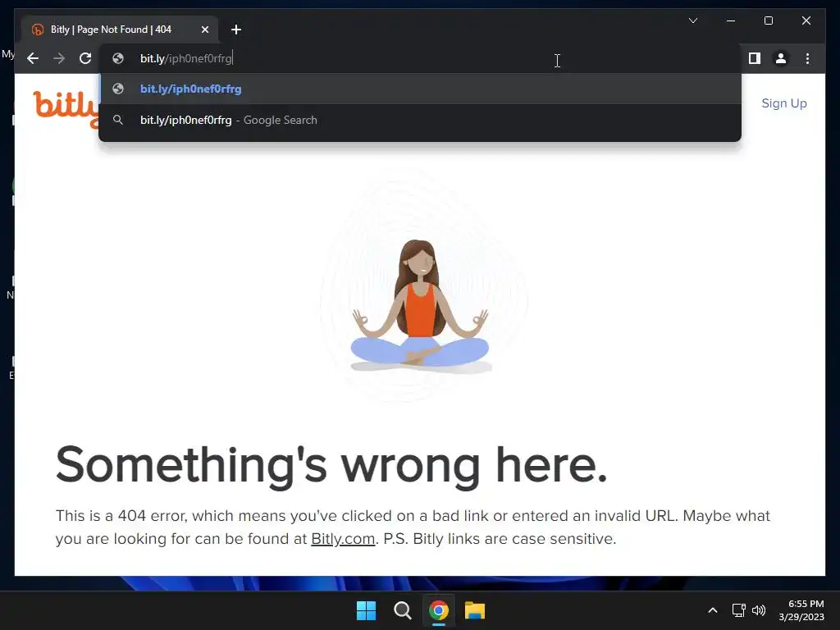Click Chrome icon in taskbar
This screenshot has height=630, width=840.
[438, 610]
